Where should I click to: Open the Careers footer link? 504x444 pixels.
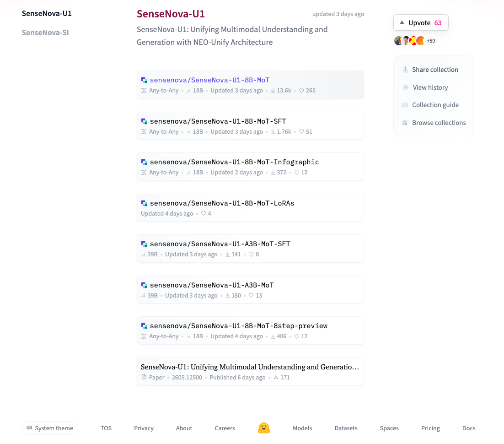point(225,428)
